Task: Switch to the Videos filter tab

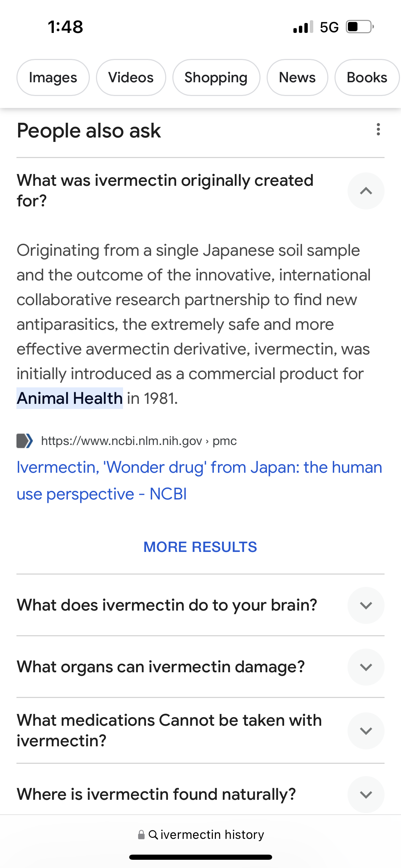Action: coord(131,77)
